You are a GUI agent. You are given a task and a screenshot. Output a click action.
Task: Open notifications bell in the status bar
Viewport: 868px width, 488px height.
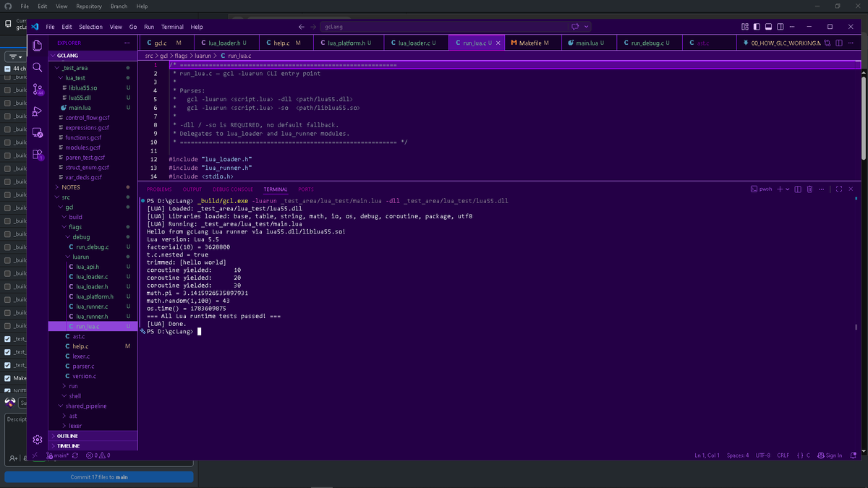[x=854, y=455]
